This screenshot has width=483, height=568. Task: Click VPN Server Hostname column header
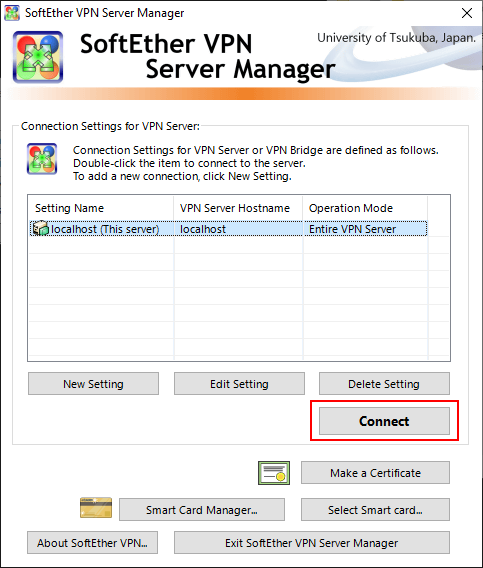[x=238, y=208]
